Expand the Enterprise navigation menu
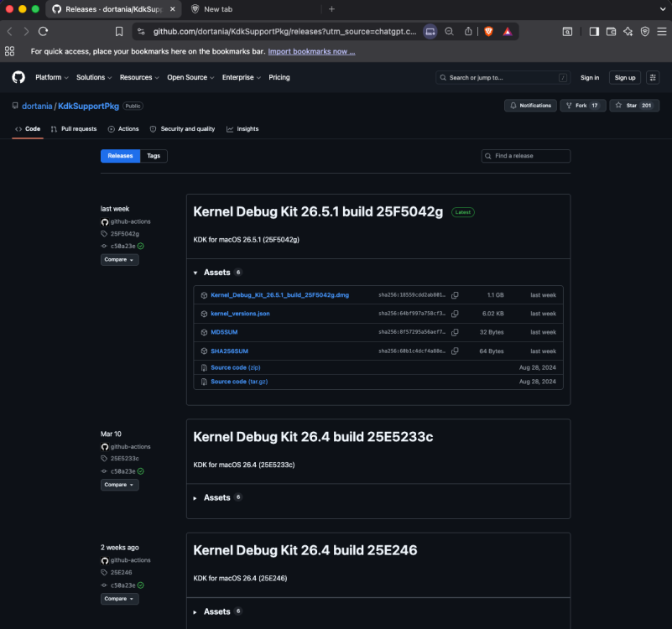This screenshot has width=672, height=629. 242,77
